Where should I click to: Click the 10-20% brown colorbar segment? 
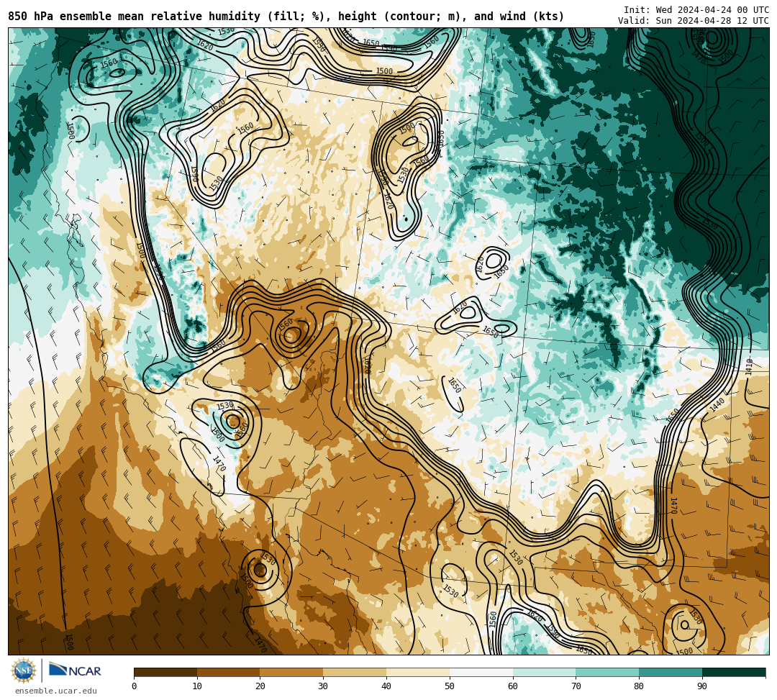click(229, 672)
